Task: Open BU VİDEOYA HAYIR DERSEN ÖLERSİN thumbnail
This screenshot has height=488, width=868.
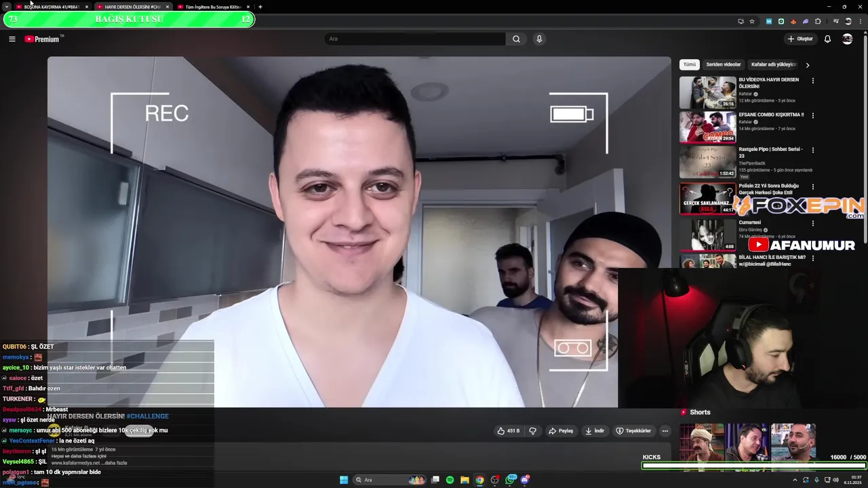Action: pyautogui.click(x=708, y=92)
